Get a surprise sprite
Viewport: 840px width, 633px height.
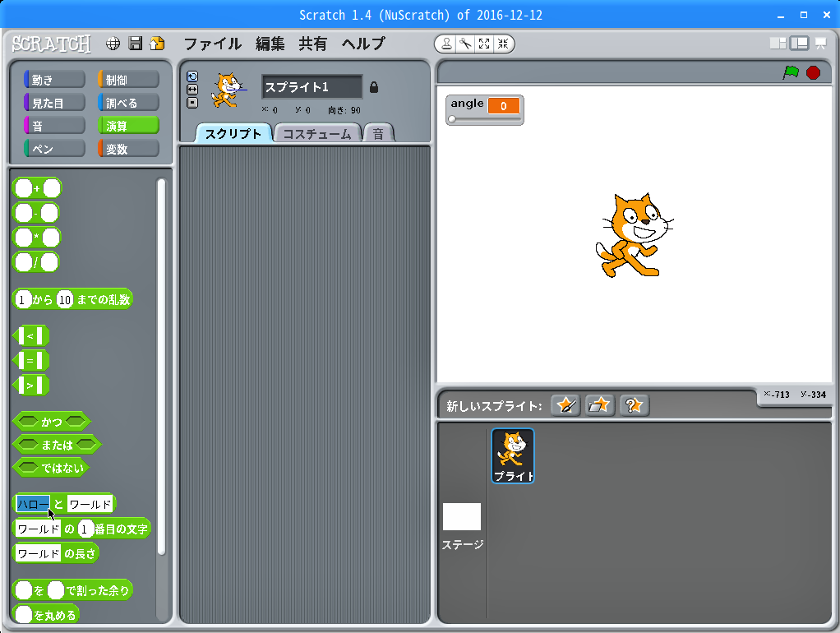coord(635,405)
